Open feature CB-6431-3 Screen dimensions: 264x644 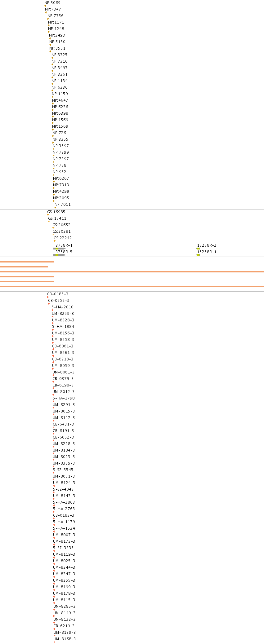[63, 424]
